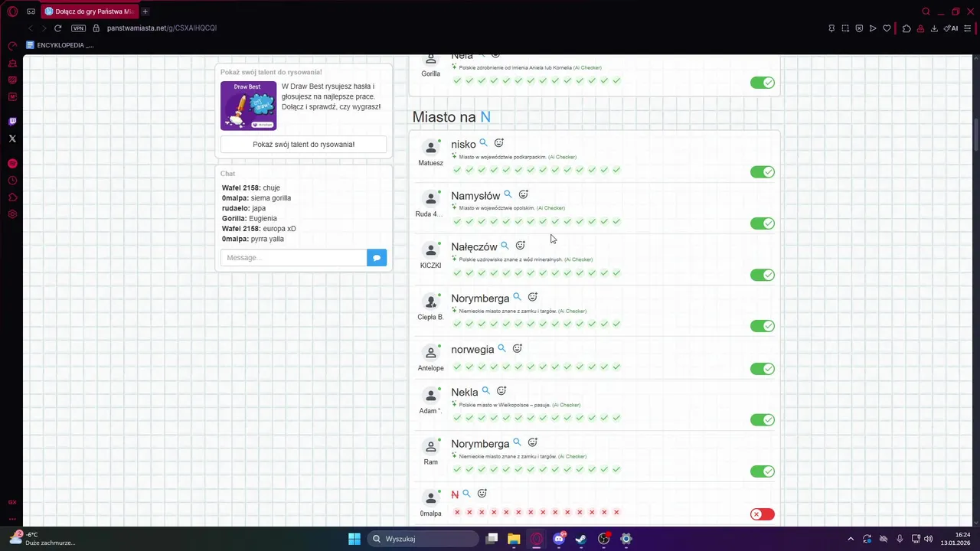
Task: Click search magnifier next to Nekla
Action: (x=485, y=391)
